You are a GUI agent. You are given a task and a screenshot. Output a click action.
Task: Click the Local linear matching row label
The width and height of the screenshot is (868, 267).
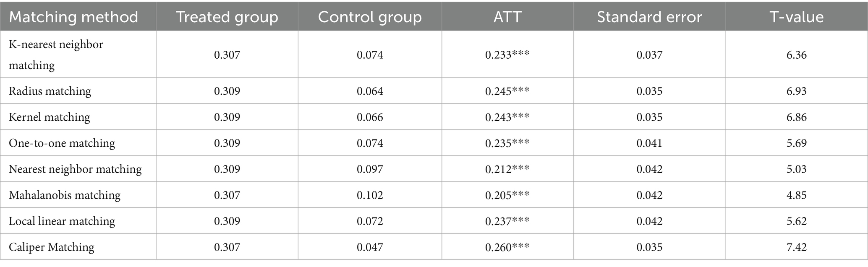click(62, 221)
